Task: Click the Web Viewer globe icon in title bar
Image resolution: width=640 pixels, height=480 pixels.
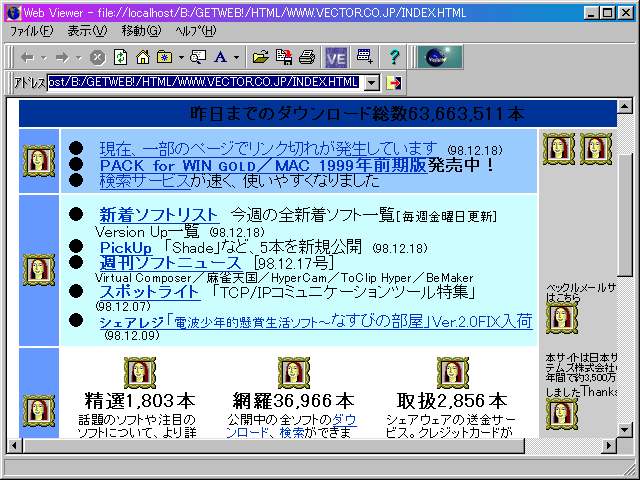Action: tap(13, 13)
